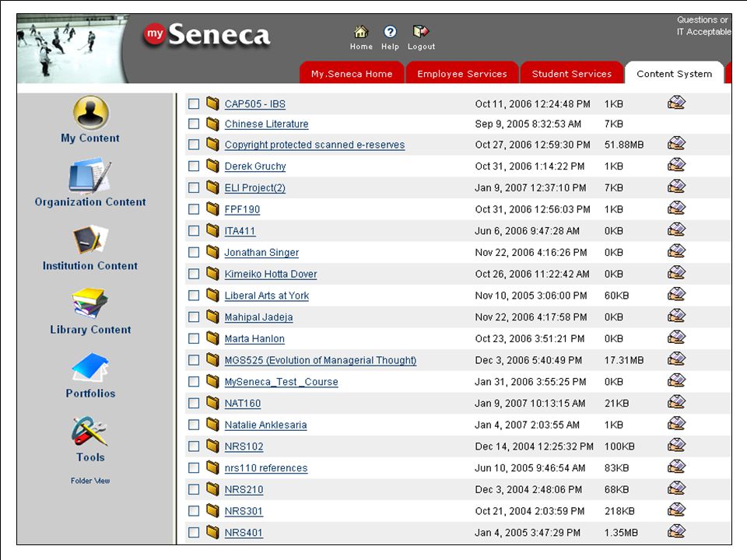Open the ELI Project(2) folder link
Screen dimensions: 747x560
tap(255, 187)
